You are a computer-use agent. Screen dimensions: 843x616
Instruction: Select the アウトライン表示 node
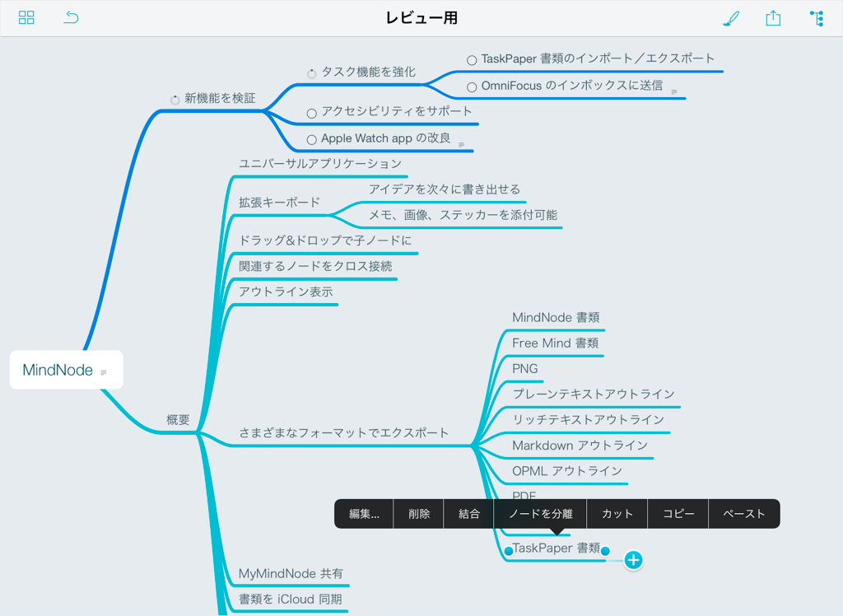coord(286,292)
